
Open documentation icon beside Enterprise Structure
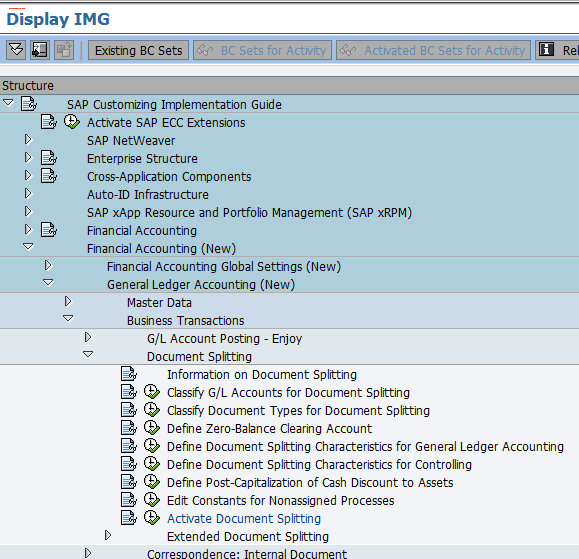click(x=49, y=158)
